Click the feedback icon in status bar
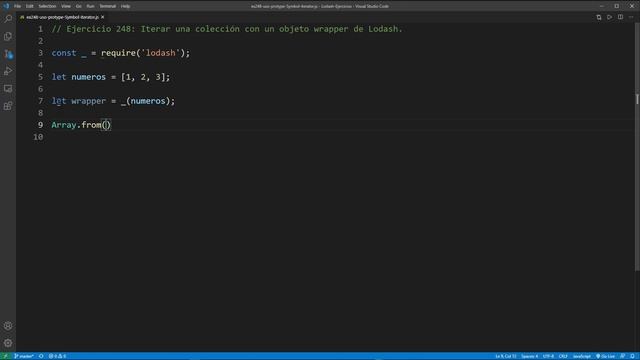The width and height of the screenshot is (640, 360). point(622,356)
